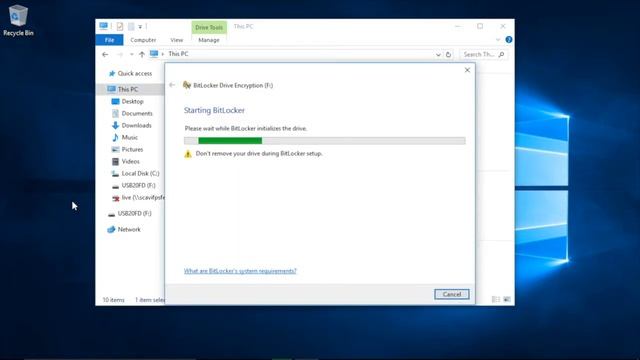
Task: Click the Quick access star icon
Action: pos(111,73)
